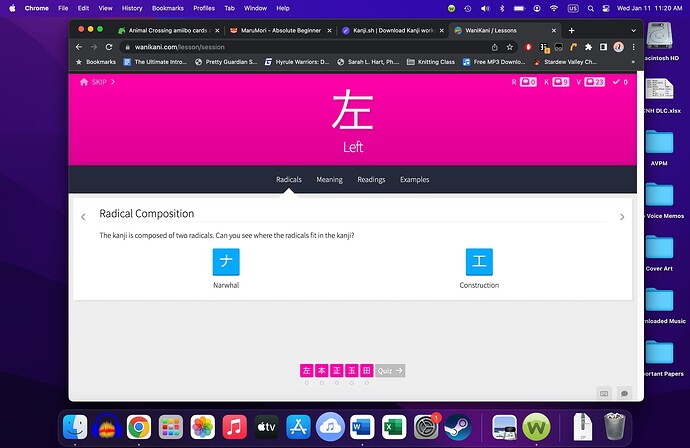Open the Chrome profile avatar
This screenshot has height=448, width=690.
tap(618, 47)
